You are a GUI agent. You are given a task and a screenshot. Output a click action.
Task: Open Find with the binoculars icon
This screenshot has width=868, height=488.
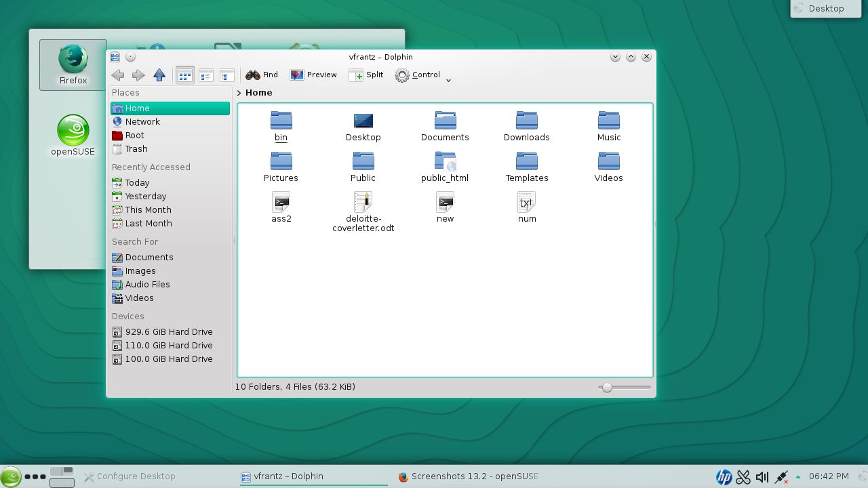click(x=262, y=75)
